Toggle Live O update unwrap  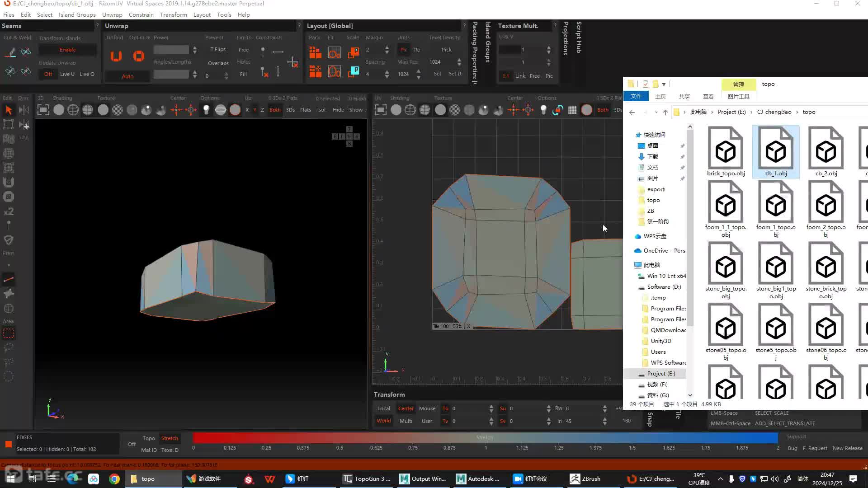[x=87, y=74]
